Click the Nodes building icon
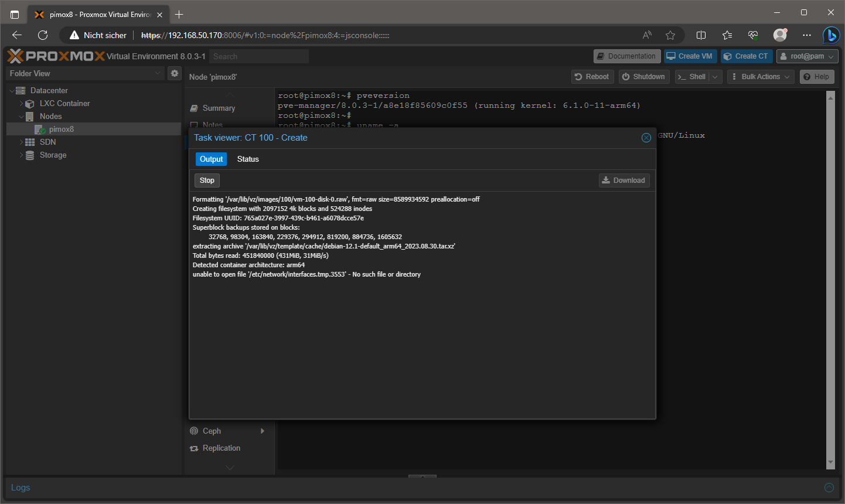This screenshot has width=845, height=504. tap(30, 117)
